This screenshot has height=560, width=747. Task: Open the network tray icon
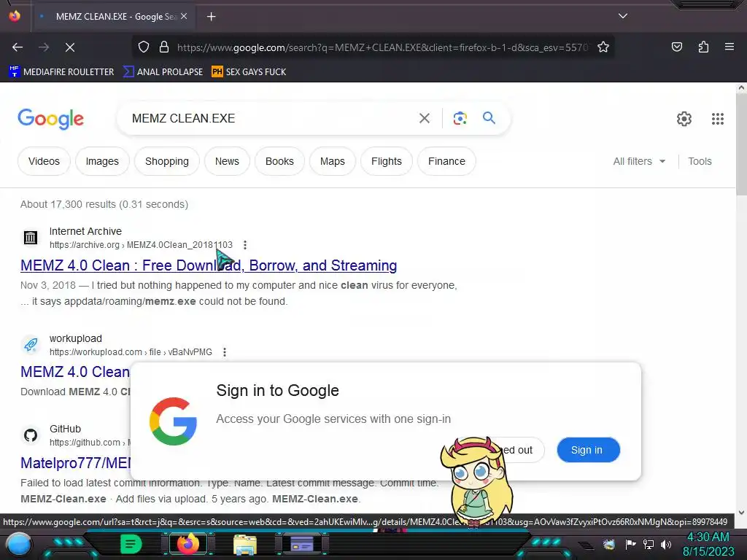(x=649, y=544)
